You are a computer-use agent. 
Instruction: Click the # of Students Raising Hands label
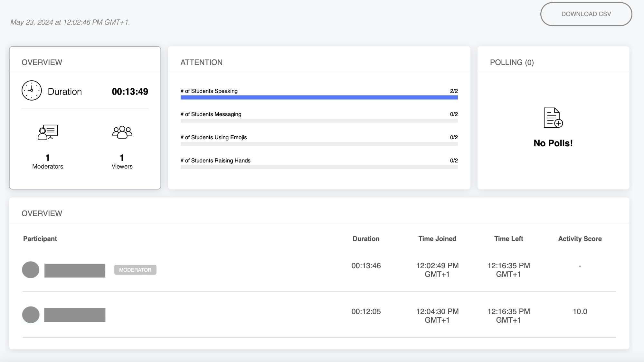click(x=215, y=161)
